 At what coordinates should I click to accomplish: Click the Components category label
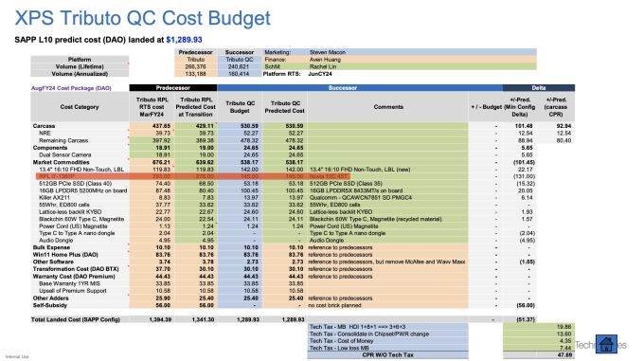[x=50, y=148]
